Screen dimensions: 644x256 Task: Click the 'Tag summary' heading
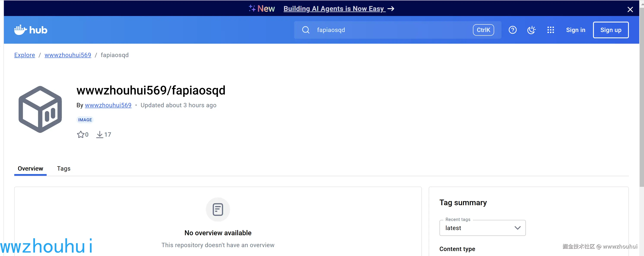tap(463, 202)
